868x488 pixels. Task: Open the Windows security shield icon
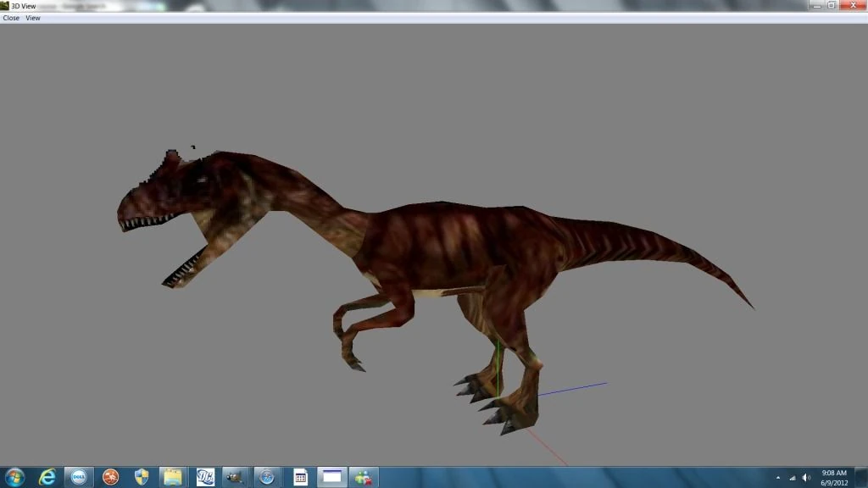(142, 477)
